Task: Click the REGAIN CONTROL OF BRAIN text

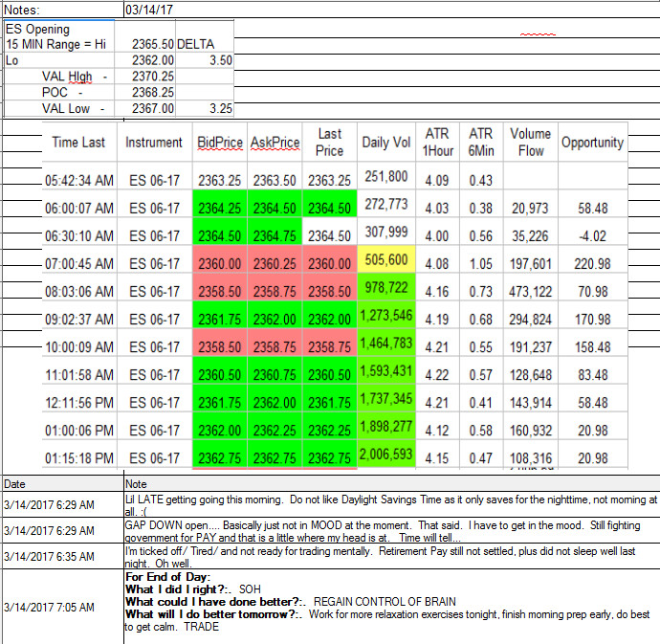Action: pyautogui.click(x=385, y=602)
